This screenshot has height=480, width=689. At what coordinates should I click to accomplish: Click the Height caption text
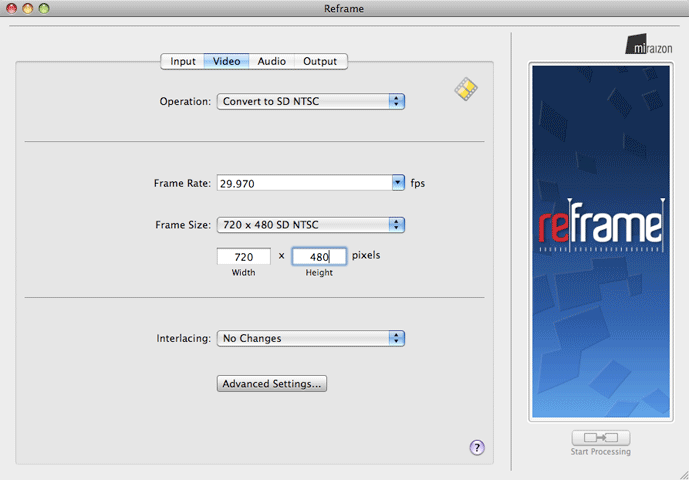pos(319,273)
